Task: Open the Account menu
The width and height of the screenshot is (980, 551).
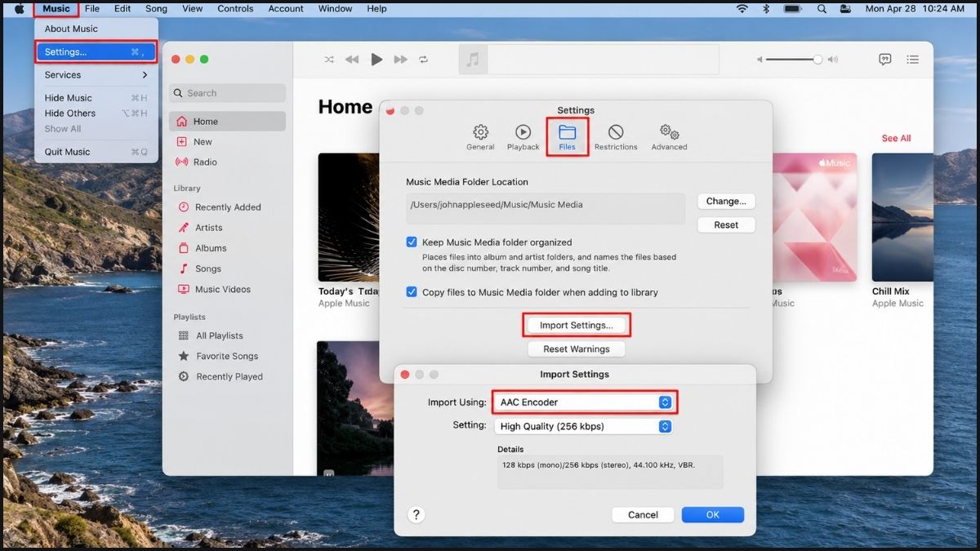Action: point(286,8)
